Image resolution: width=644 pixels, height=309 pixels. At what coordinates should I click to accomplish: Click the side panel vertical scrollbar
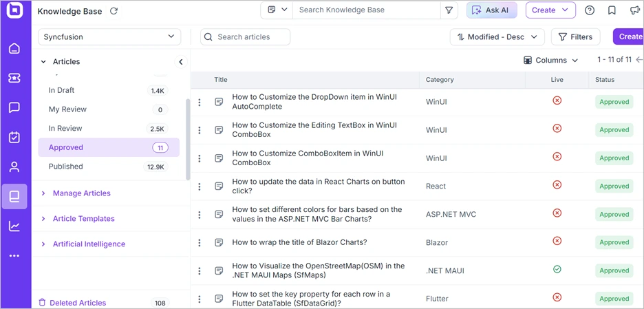[188, 140]
